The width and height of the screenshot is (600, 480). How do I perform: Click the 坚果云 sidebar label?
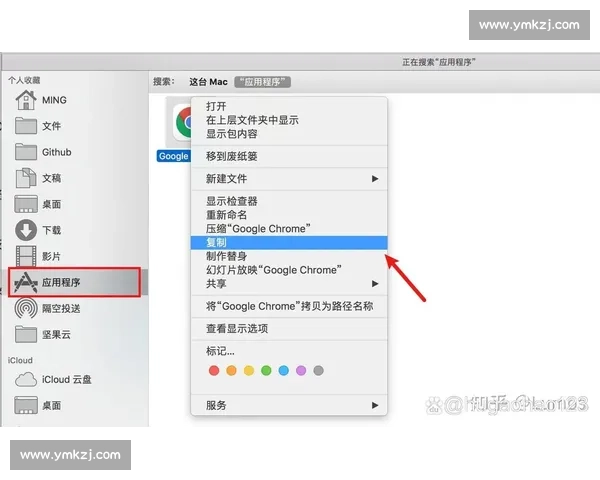pyautogui.click(x=56, y=334)
